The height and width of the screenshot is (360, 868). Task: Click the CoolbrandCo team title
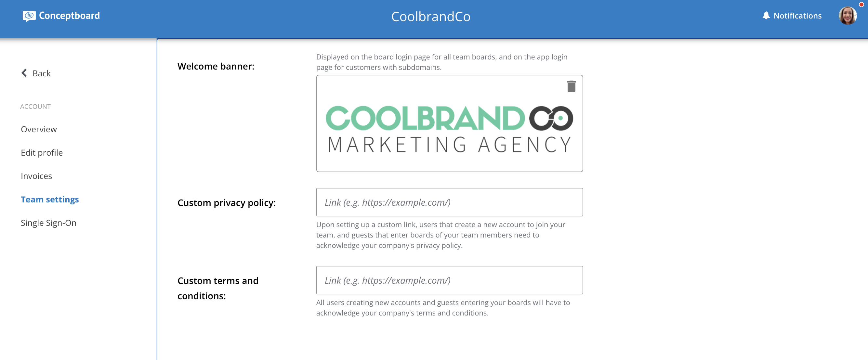(431, 16)
